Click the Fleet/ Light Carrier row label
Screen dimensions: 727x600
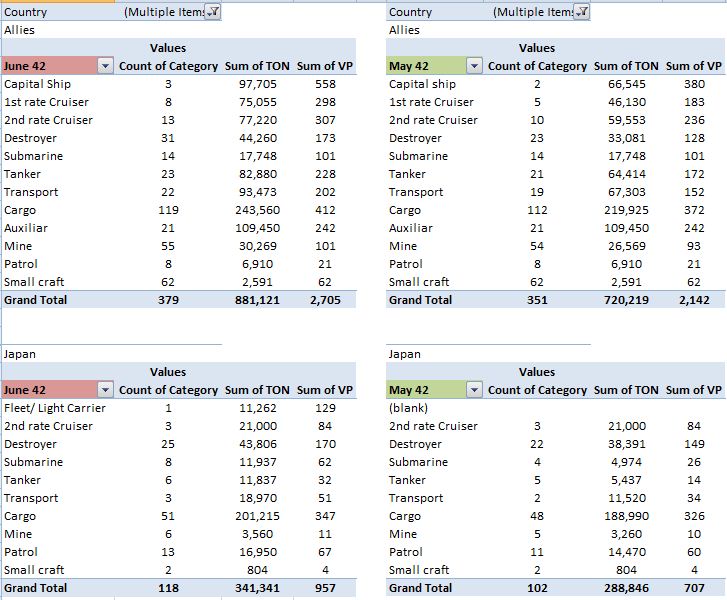[54, 408]
